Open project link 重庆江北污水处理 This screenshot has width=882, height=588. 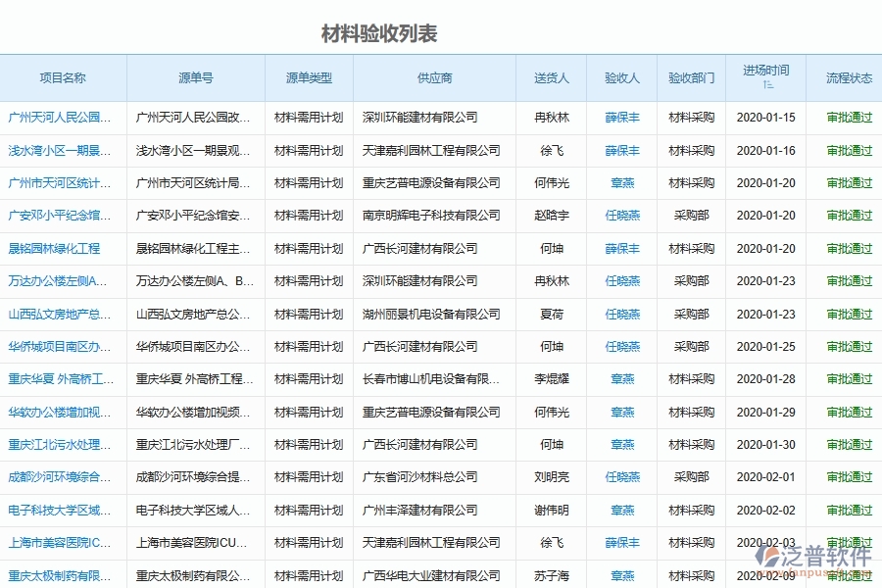[59, 444]
